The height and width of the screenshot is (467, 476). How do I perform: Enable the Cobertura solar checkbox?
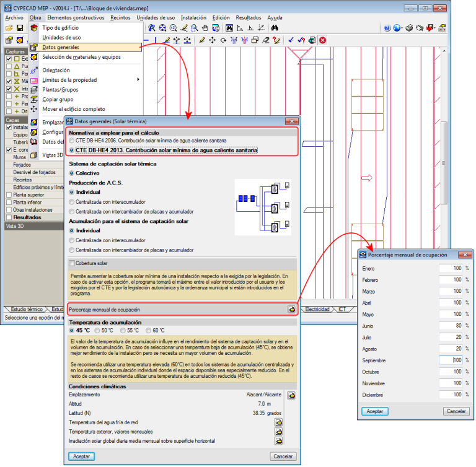[72, 263]
